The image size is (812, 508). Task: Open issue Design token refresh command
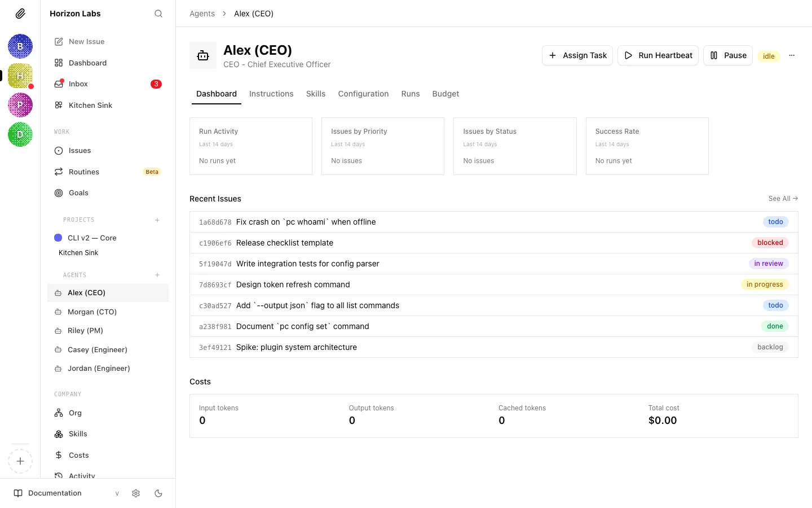coord(494,284)
